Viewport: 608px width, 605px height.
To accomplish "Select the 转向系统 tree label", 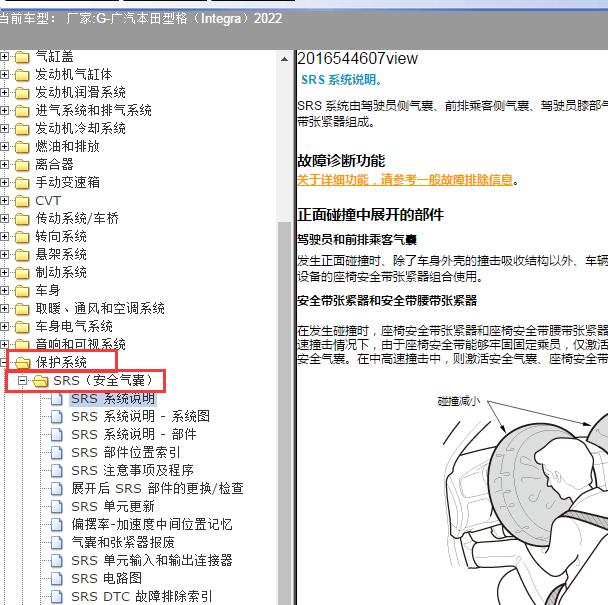I will [x=61, y=237].
